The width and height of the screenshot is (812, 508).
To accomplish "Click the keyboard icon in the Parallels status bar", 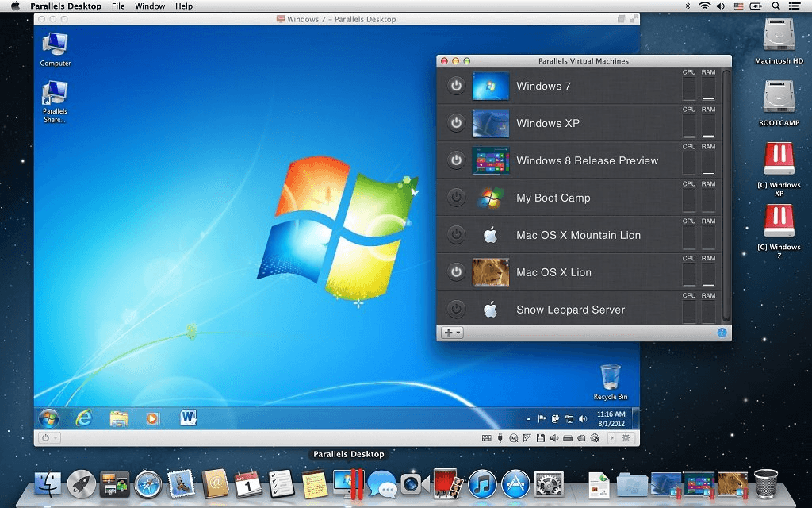I will (x=487, y=437).
